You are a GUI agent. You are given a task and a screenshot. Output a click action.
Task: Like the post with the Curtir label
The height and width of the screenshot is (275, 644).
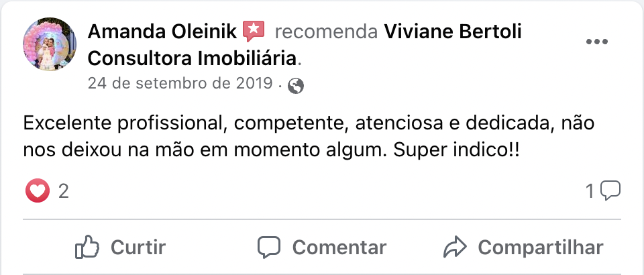(138, 247)
